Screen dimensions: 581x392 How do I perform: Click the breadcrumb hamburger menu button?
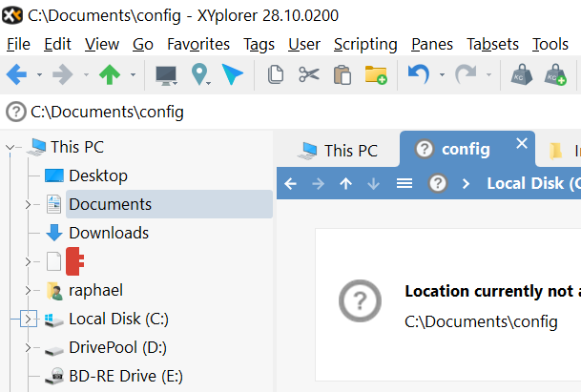tap(404, 183)
